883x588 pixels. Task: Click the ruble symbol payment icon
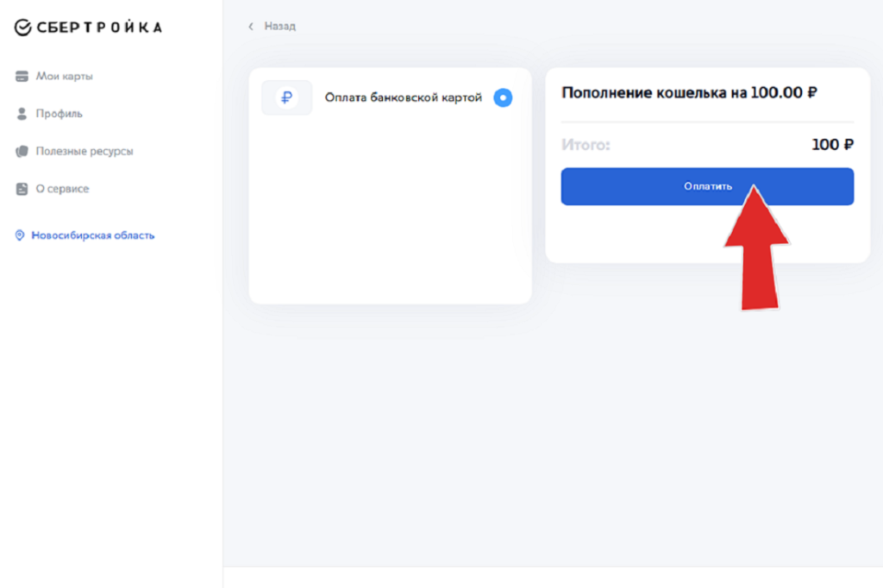tap(286, 98)
